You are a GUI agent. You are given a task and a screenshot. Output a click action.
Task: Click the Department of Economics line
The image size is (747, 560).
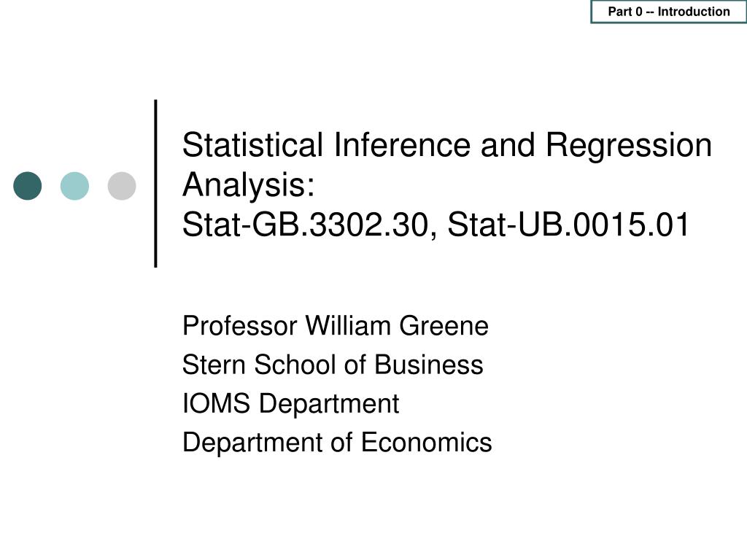tap(337, 443)
